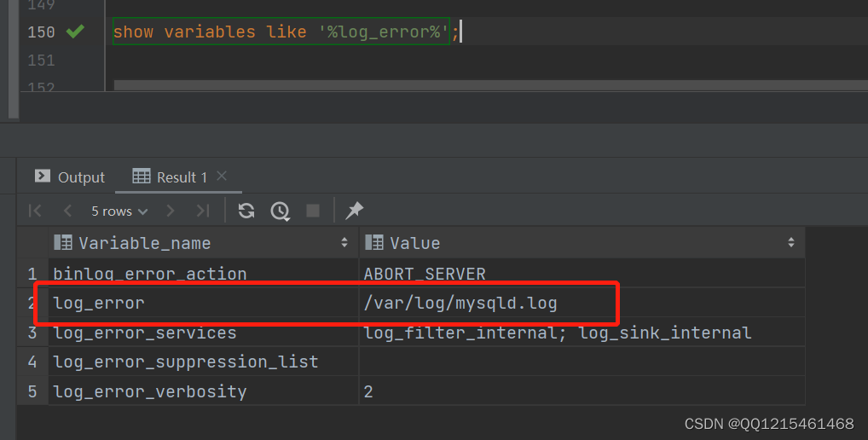Open the auto-refresh clock icon
The width and height of the screenshot is (868, 440).
click(x=281, y=211)
